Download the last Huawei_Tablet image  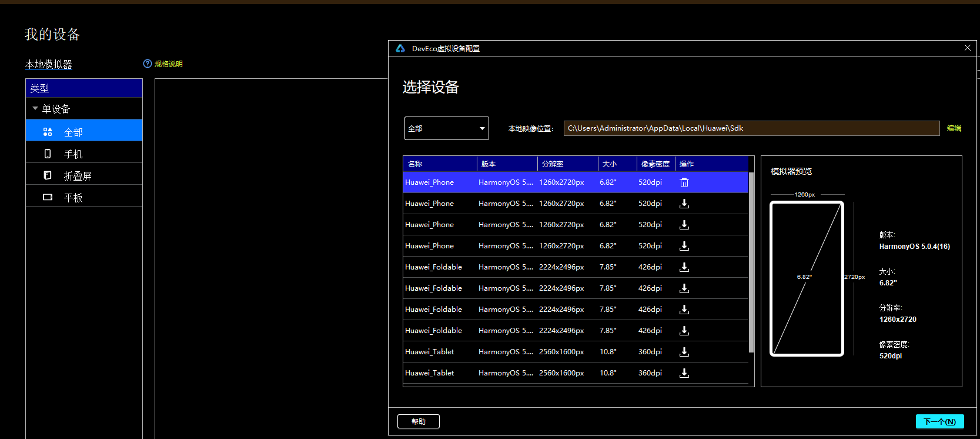(684, 373)
